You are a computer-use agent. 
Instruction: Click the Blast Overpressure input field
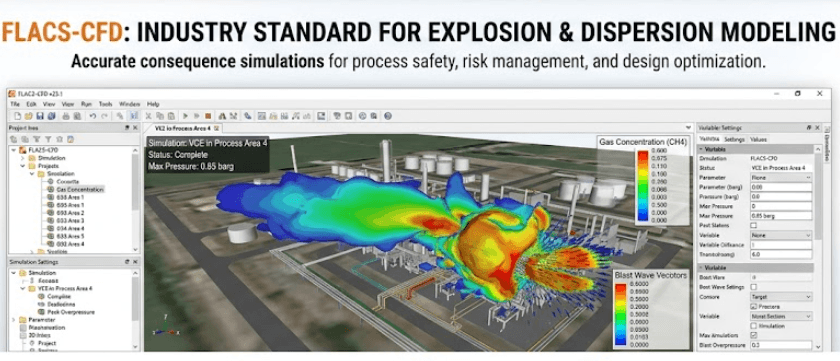click(781, 345)
